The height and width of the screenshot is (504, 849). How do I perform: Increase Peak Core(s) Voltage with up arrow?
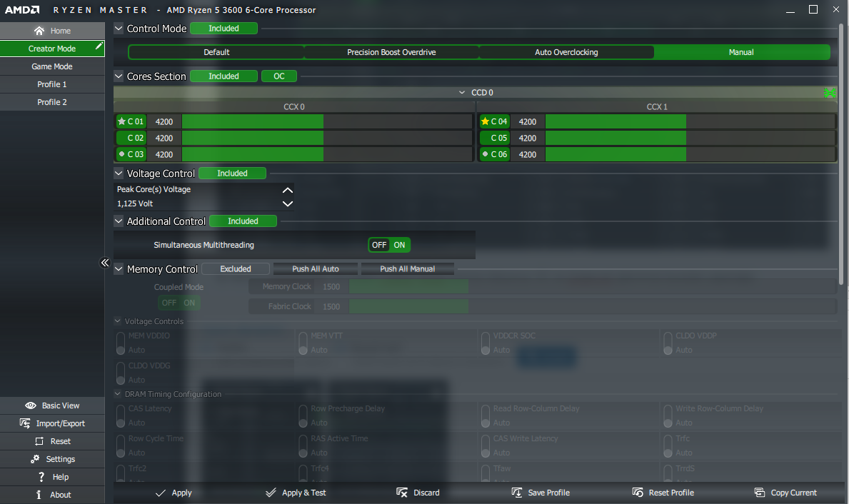pyautogui.click(x=288, y=190)
